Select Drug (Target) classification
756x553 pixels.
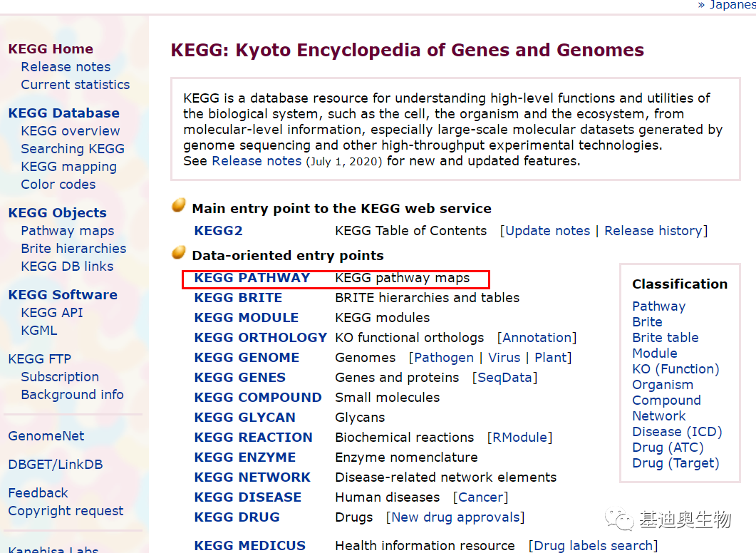point(675,463)
